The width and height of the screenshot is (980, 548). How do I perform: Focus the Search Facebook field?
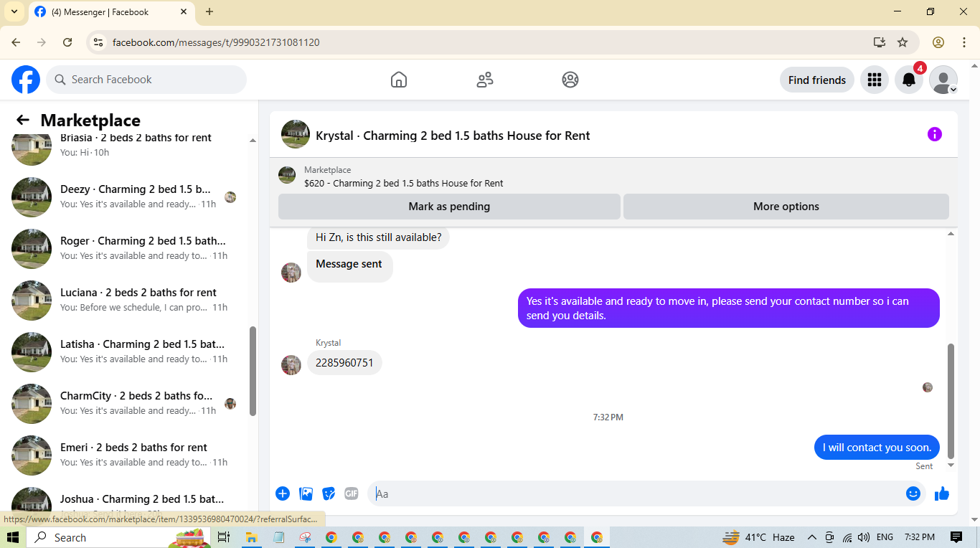[146, 80]
